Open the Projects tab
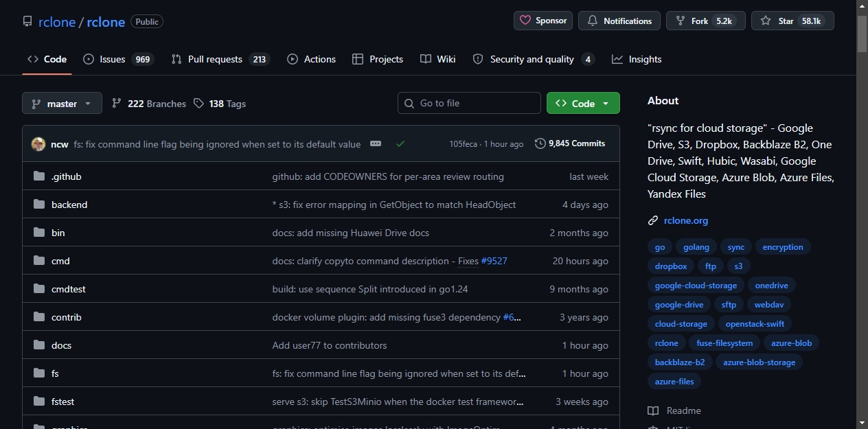 (x=378, y=59)
